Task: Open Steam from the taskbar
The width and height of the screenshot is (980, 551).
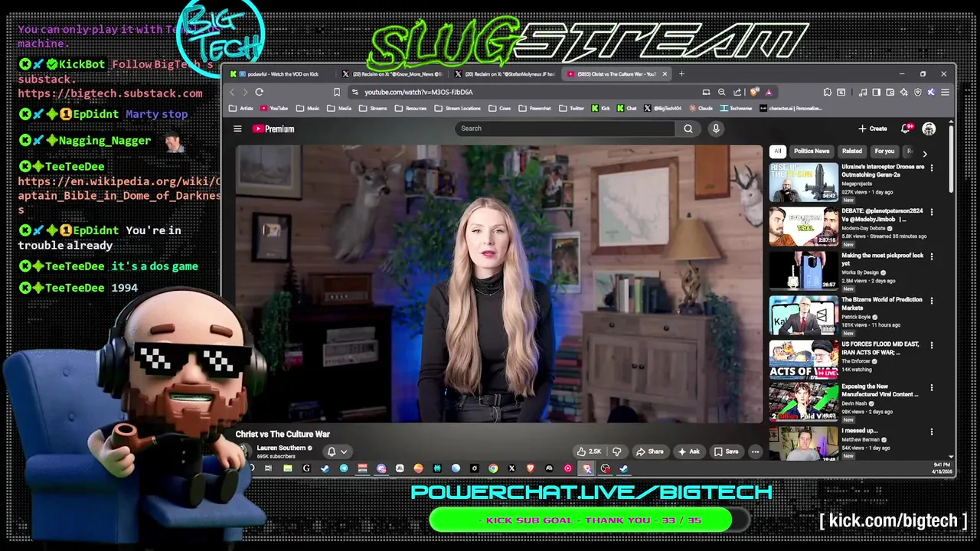Action: tap(325, 468)
